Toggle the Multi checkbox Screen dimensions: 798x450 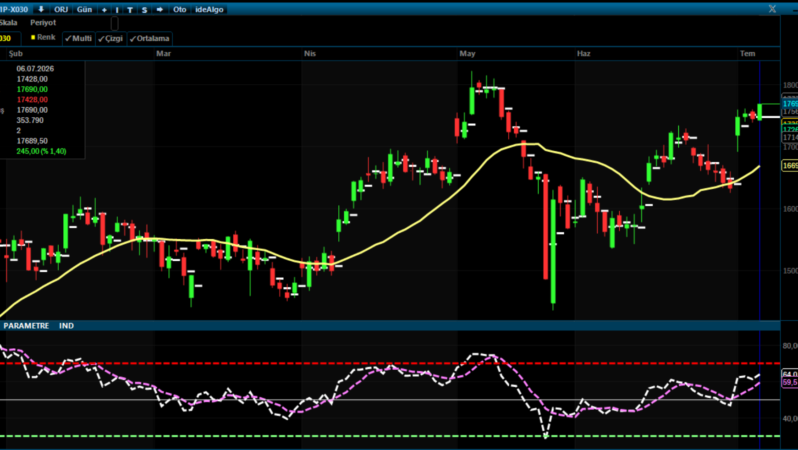pyautogui.click(x=79, y=38)
